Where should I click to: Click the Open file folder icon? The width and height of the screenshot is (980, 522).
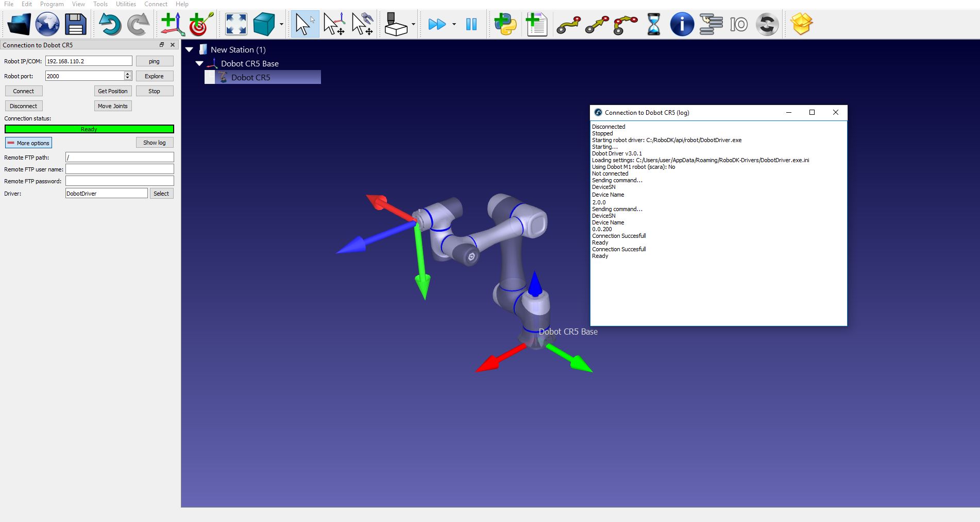pos(19,24)
